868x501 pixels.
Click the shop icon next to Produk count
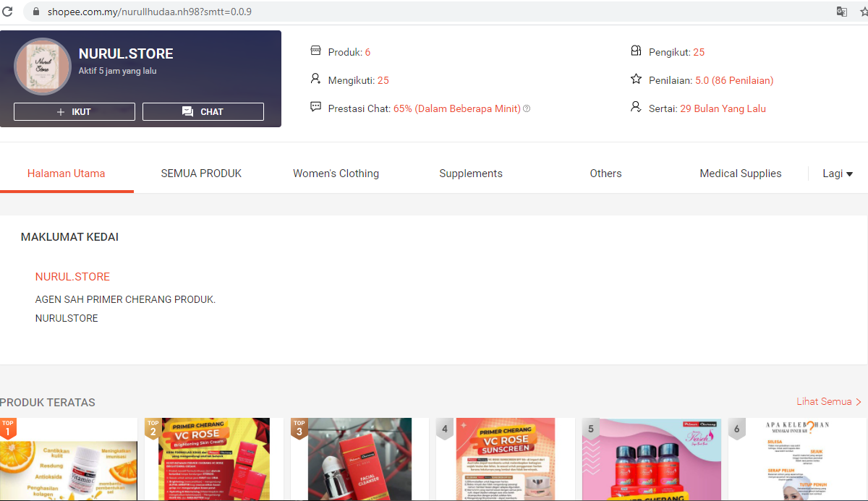click(315, 51)
